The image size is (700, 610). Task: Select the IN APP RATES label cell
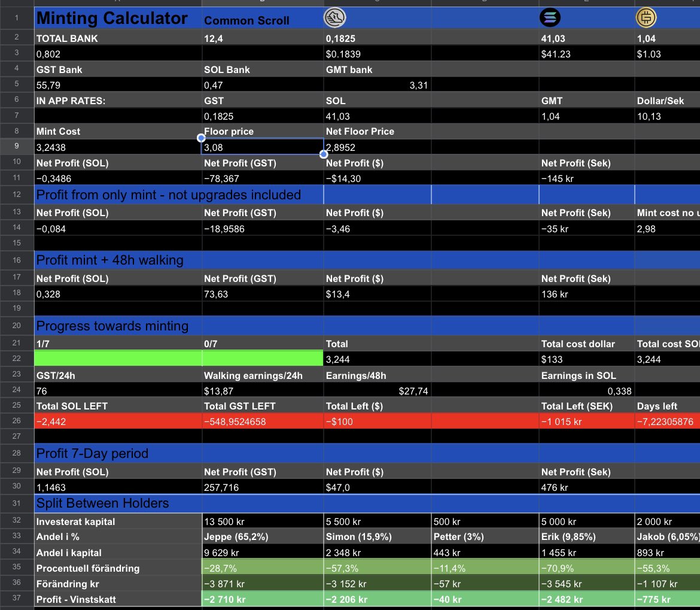click(118, 101)
